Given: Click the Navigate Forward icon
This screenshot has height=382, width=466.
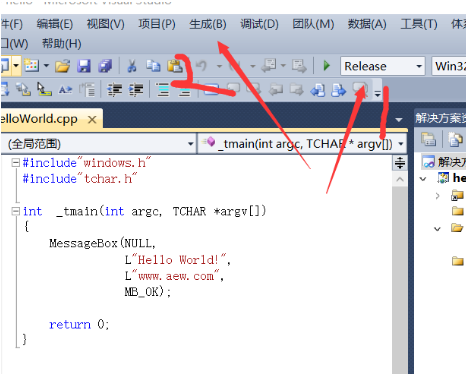Looking at the screenshot, I should point(299,66).
